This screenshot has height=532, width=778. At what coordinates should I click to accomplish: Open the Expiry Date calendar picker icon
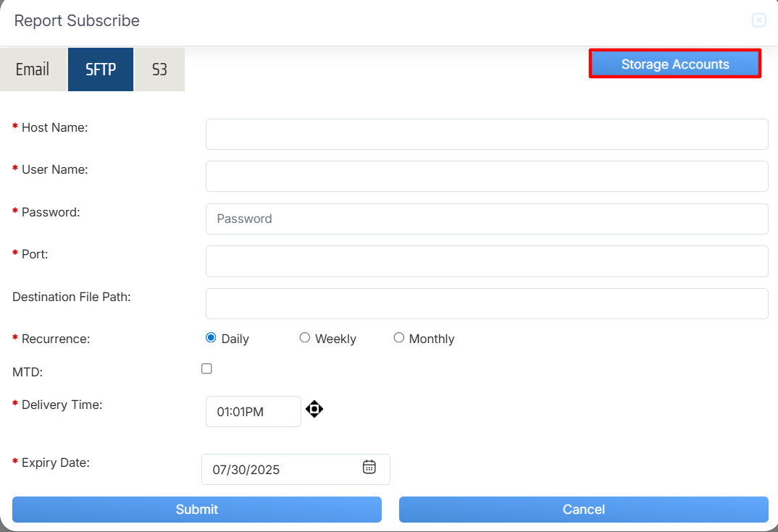click(369, 468)
